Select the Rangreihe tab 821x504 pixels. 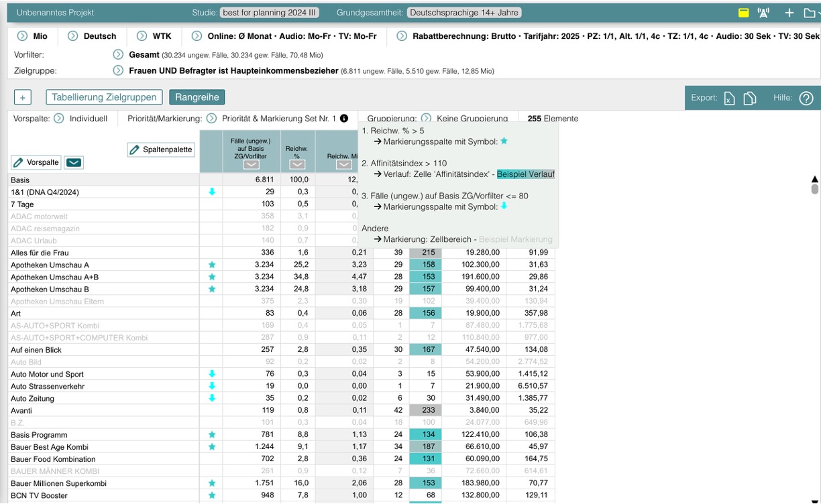(197, 97)
